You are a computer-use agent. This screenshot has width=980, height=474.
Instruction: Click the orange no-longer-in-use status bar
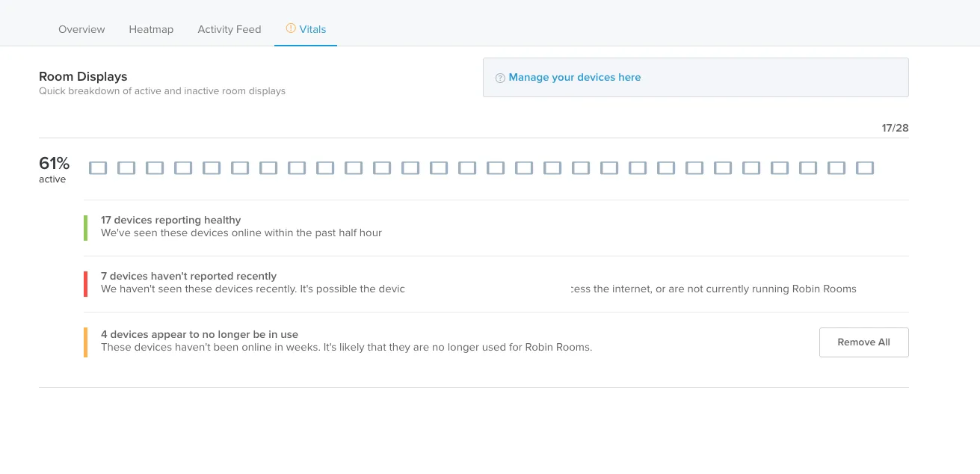[x=85, y=342]
